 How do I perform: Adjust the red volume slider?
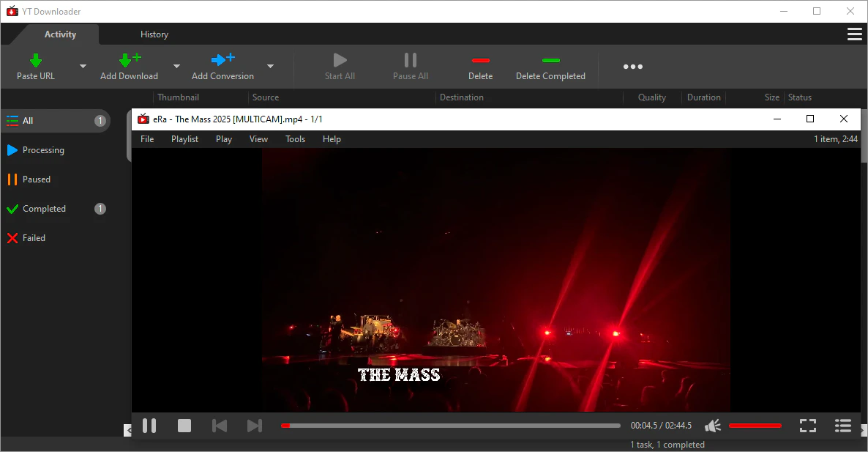755,426
